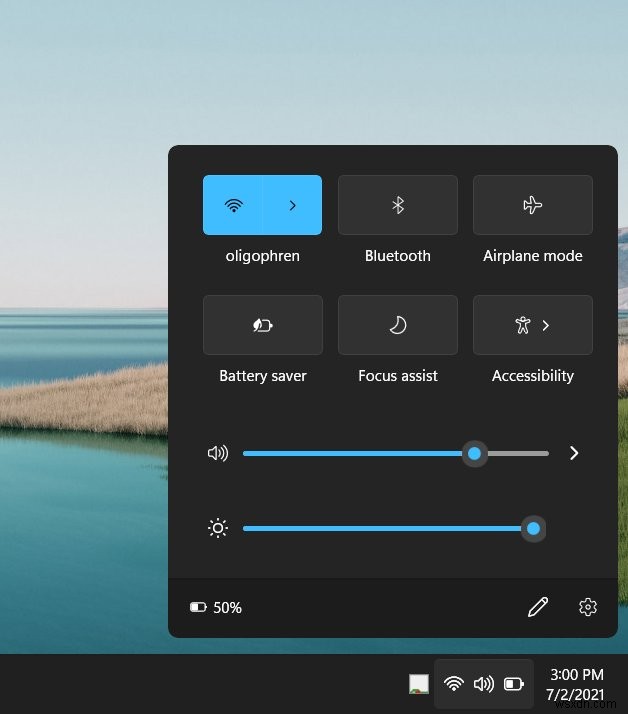628x714 pixels.
Task: Turn on Battery saver tile
Action: (x=263, y=325)
